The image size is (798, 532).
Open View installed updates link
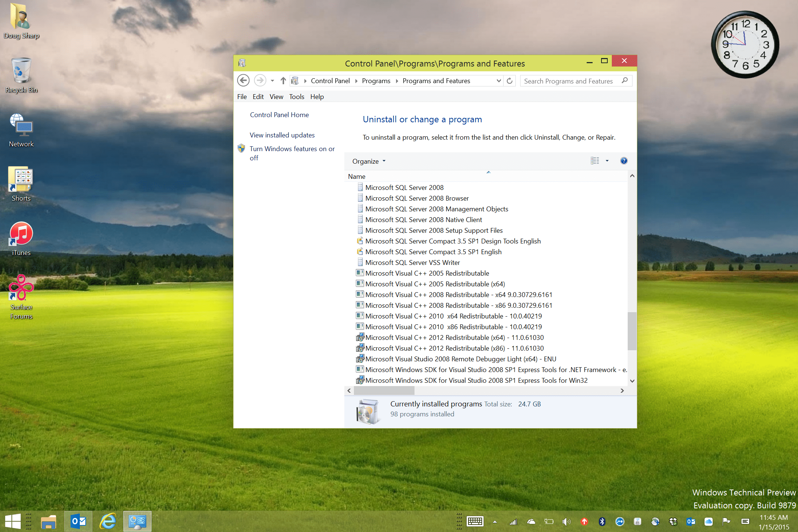point(282,135)
